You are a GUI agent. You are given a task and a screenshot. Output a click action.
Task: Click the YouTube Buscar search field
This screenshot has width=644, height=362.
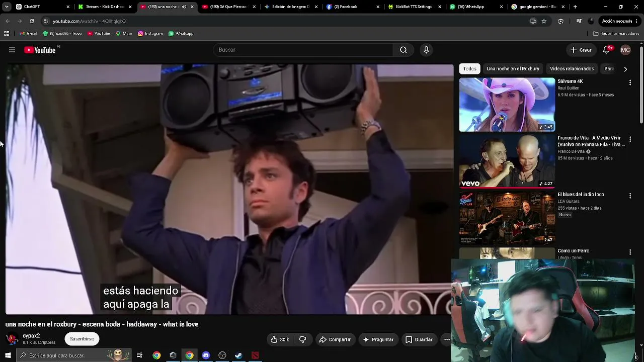[303, 50]
